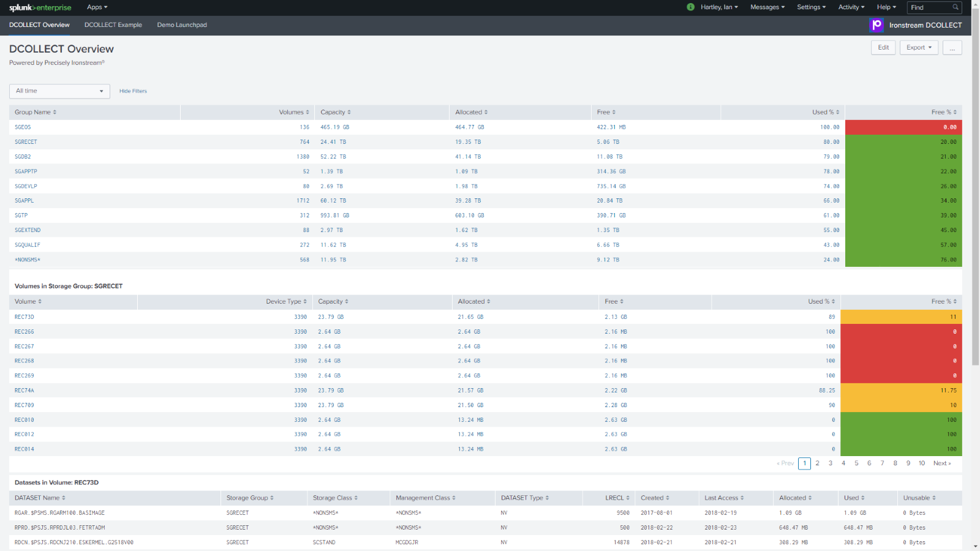980x551 pixels.
Task: Click the orange Free % cell for REC73D
Action: 901,317
